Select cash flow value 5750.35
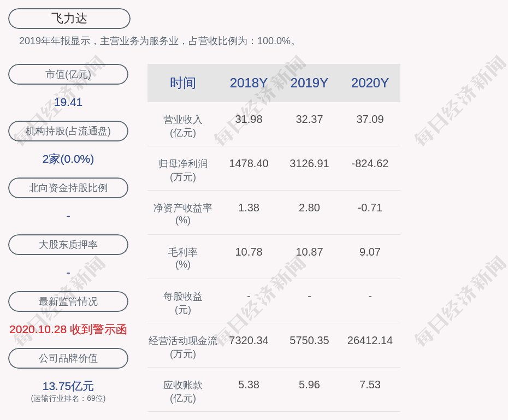Image resolution: width=508 pixels, height=420 pixels. coord(309,340)
